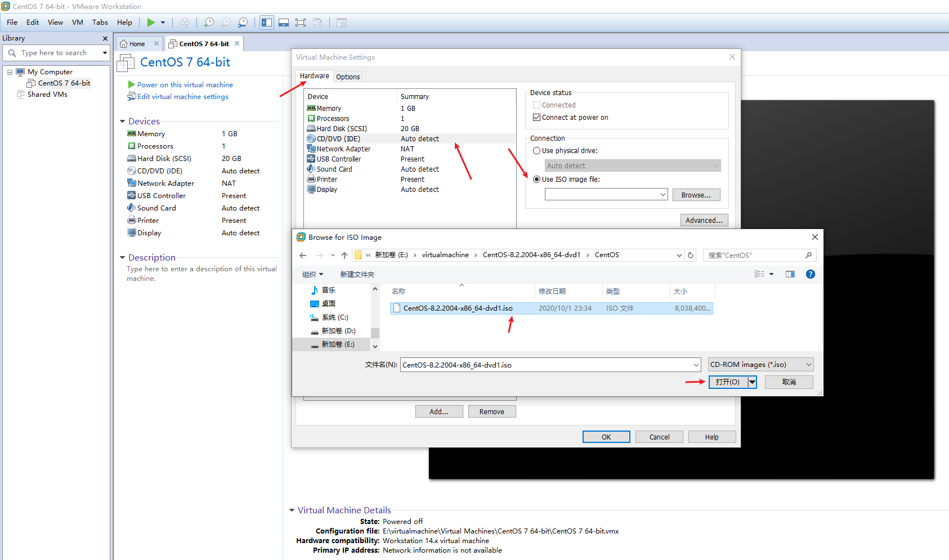Image resolution: width=949 pixels, height=560 pixels.
Task: Close the CentOS 7 64-bit tab
Action: (237, 43)
